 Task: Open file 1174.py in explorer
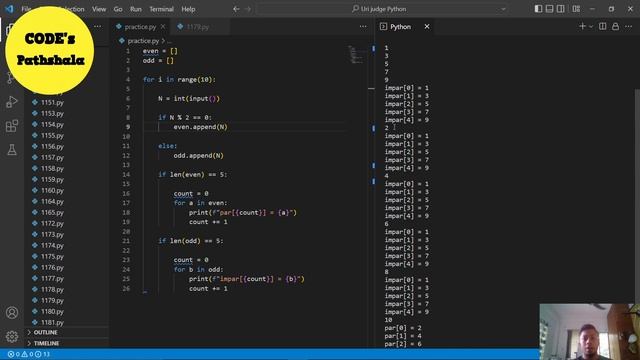pos(52,246)
